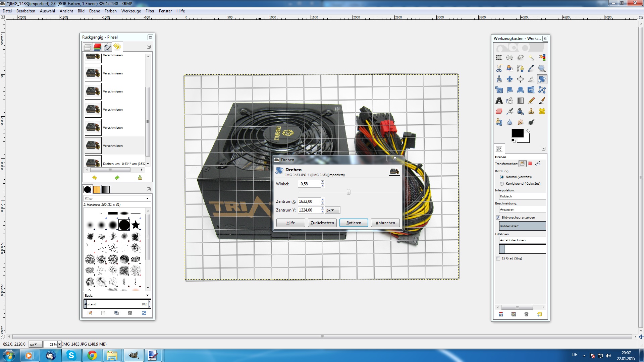Select the Eraser tool
The width and height of the screenshot is (644, 362).
(x=499, y=111)
